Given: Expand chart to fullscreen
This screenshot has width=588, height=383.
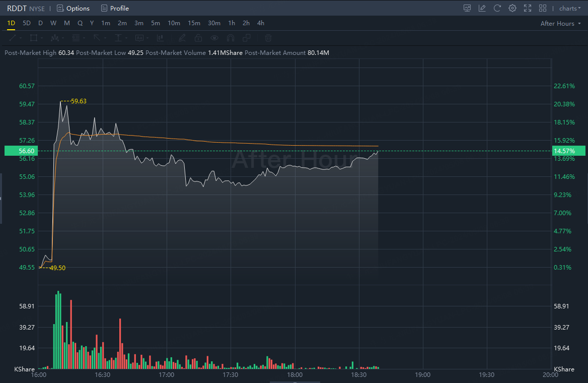Looking at the screenshot, I should 528,8.
